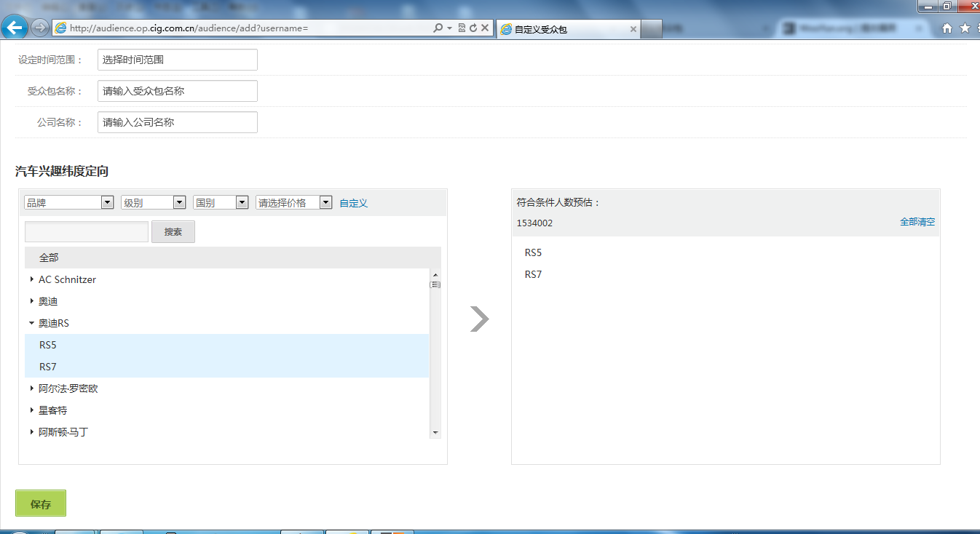
Task: Click RS5 in the selected list
Action: pyautogui.click(x=533, y=252)
